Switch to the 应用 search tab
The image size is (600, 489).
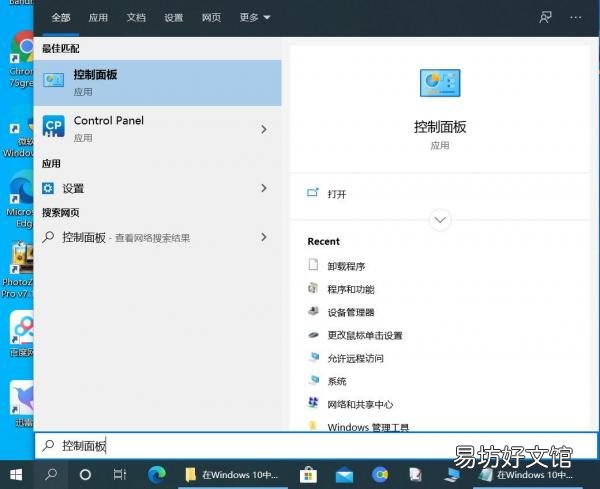coord(98,18)
